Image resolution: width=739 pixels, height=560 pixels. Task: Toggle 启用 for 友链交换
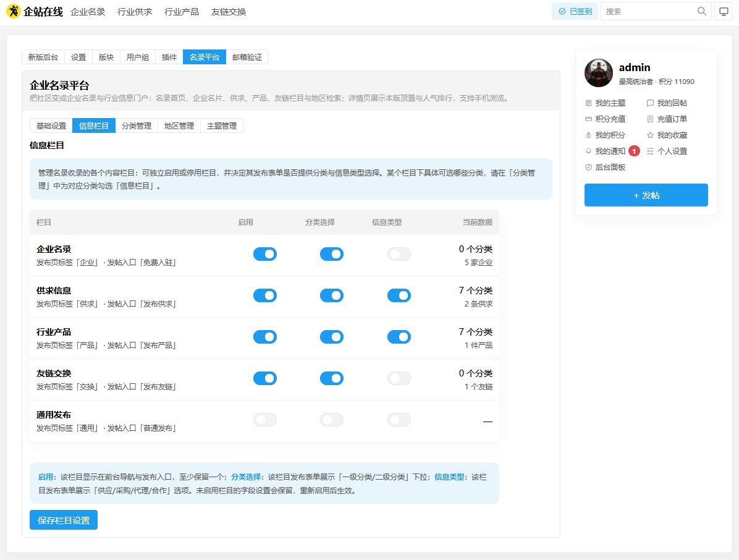tap(265, 378)
